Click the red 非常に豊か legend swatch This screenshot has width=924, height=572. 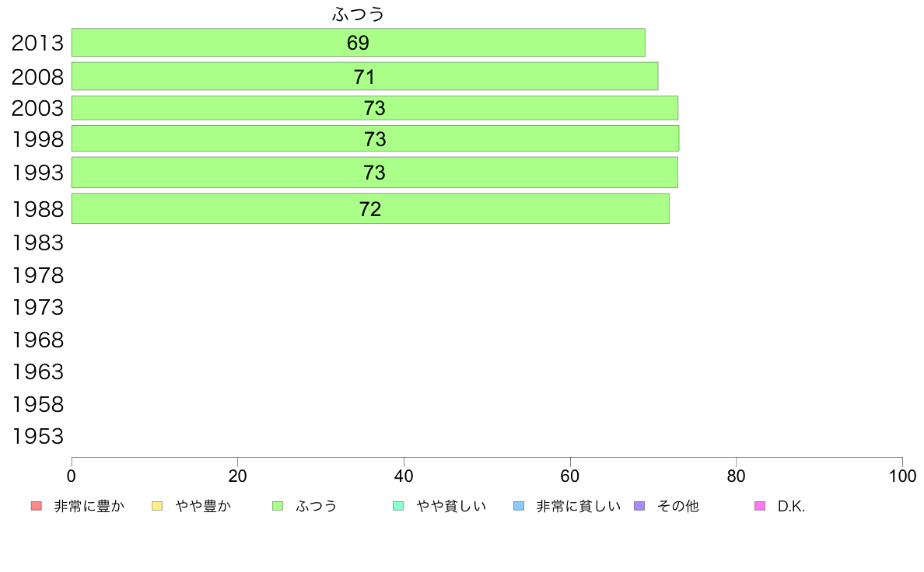click(37, 506)
